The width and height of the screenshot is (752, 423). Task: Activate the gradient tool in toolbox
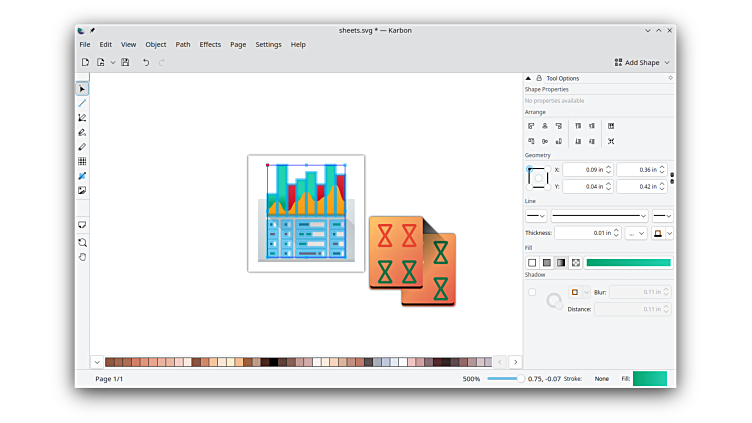click(82, 175)
